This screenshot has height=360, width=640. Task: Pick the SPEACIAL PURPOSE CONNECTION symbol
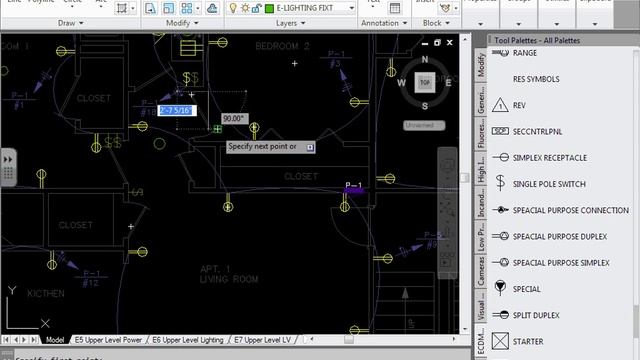[560, 210]
